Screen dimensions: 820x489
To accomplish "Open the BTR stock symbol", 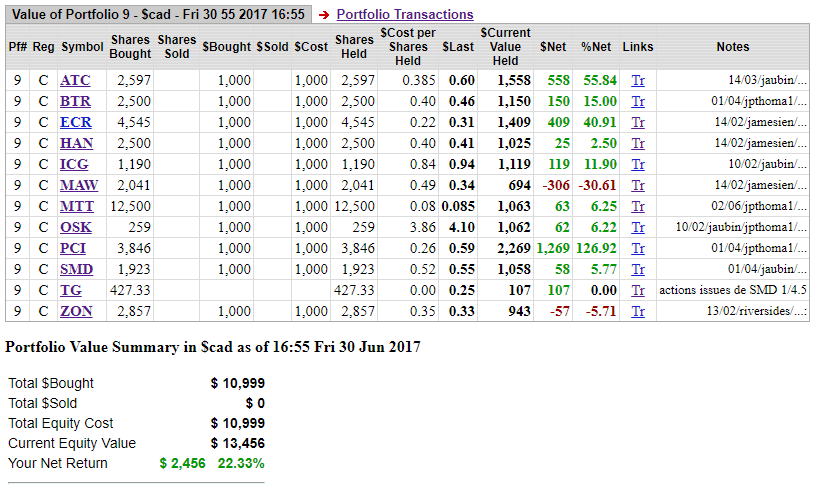I will [x=75, y=101].
